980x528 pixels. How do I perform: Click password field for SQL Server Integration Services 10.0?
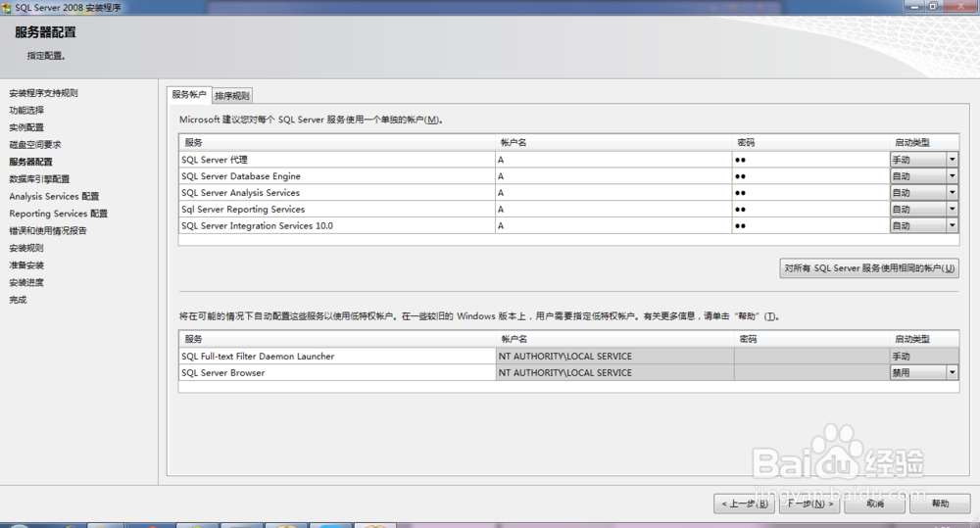click(810, 225)
